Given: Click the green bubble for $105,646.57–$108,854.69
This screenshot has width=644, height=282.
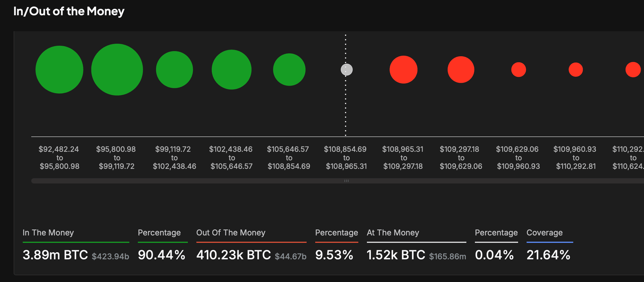Looking at the screenshot, I should coord(289,70).
